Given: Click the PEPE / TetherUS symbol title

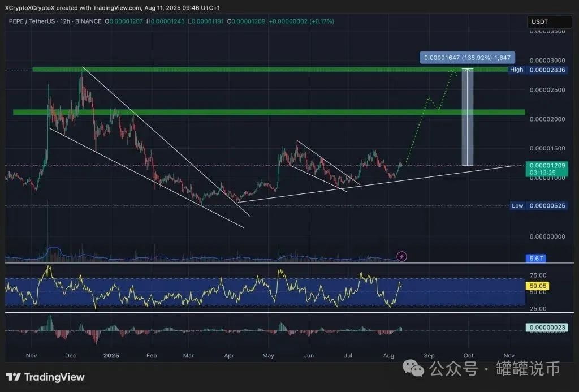Looking at the screenshot, I should click(32, 21).
